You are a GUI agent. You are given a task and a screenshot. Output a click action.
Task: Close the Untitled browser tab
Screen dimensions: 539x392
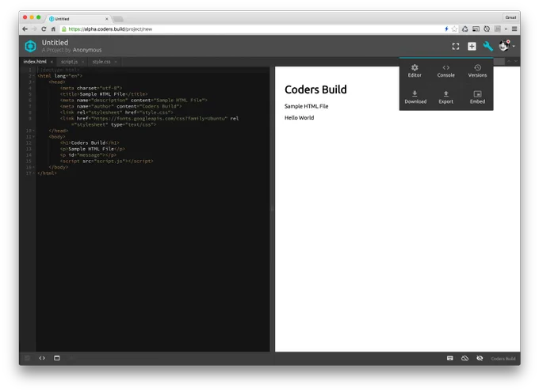pyautogui.click(x=106, y=19)
